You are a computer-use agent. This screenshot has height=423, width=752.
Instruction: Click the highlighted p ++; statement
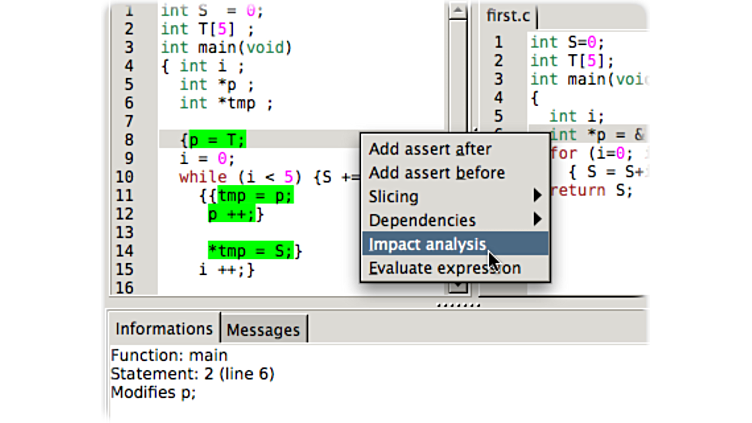(x=231, y=214)
